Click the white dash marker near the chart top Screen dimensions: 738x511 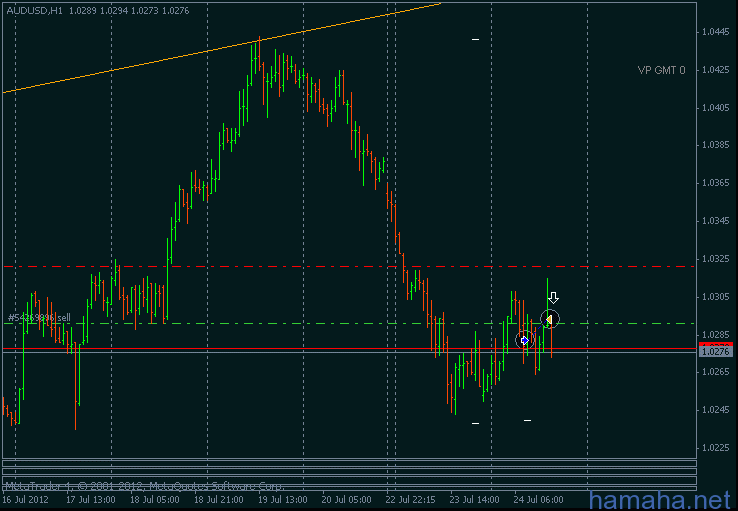coord(476,40)
